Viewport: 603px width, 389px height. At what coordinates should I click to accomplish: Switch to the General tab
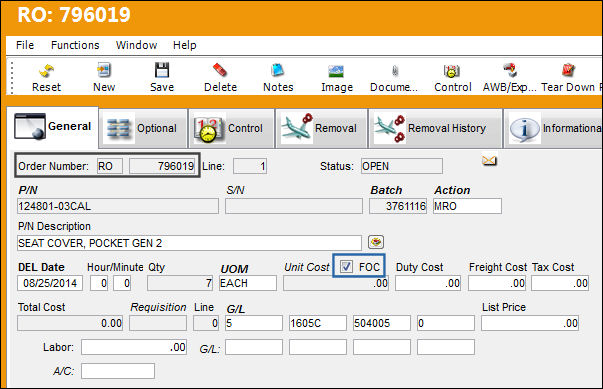tap(53, 127)
